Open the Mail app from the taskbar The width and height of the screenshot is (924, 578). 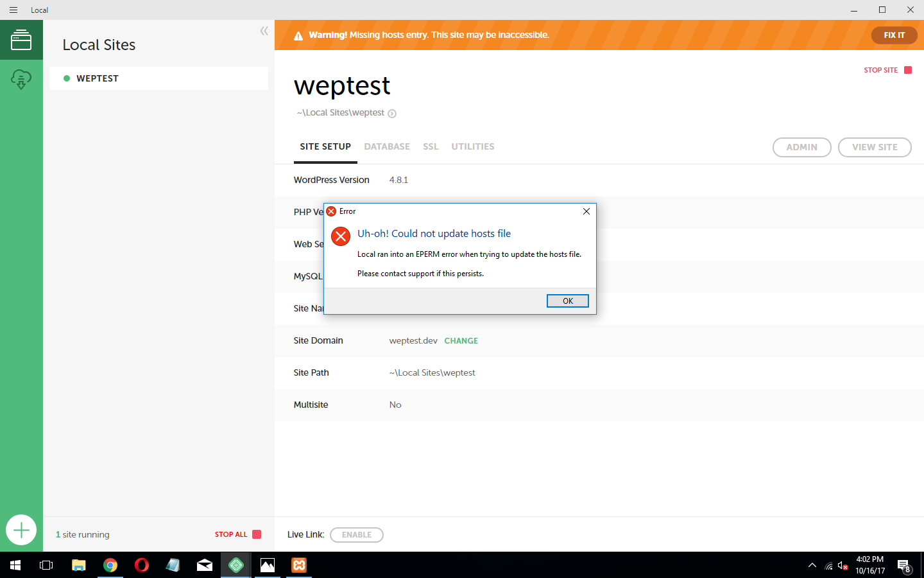click(205, 565)
